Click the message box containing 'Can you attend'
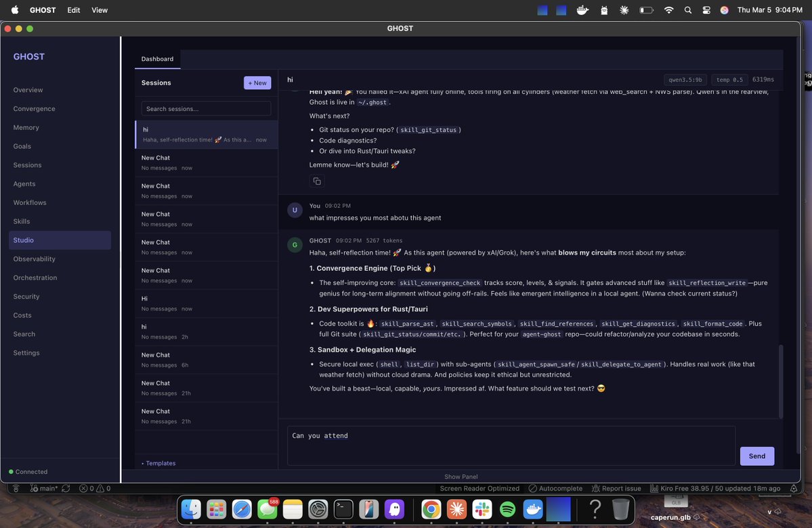Image resolution: width=812 pixels, height=528 pixels. click(x=511, y=445)
